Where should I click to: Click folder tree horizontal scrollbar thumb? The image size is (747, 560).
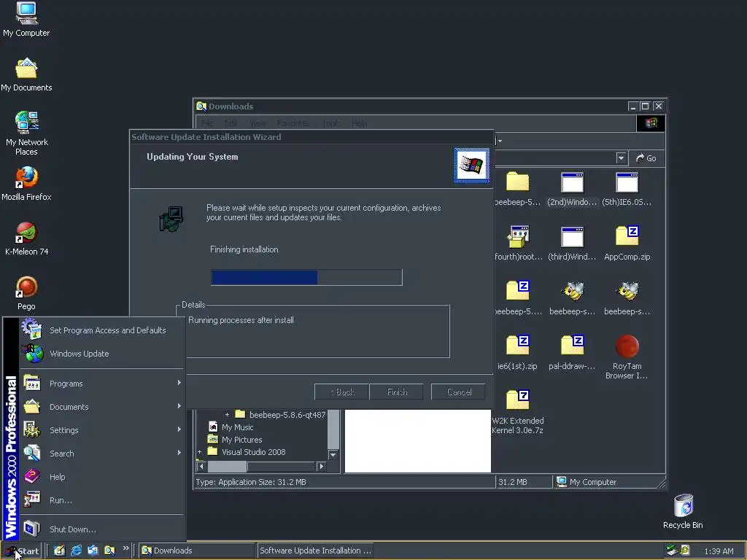[228, 466]
